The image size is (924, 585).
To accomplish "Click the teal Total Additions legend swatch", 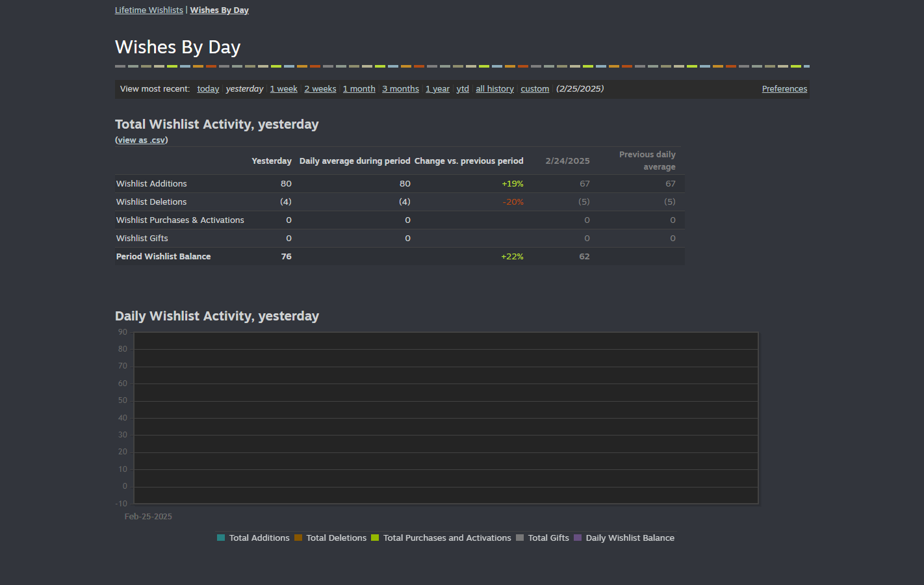I will pyautogui.click(x=221, y=538).
